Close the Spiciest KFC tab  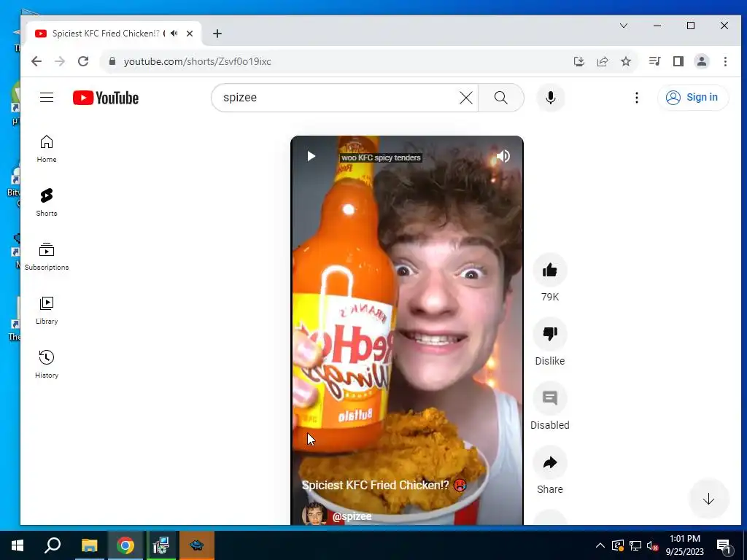[190, 34]
